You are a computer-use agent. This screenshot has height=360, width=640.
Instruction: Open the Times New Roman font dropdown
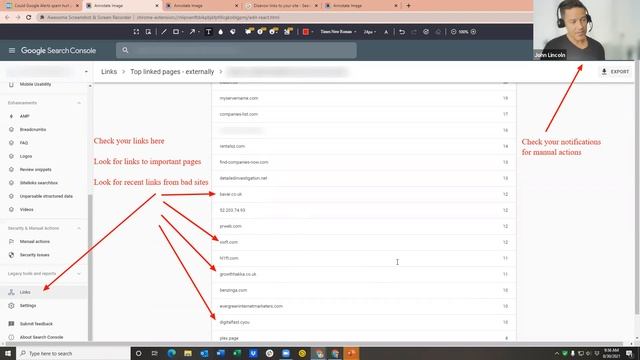tap(338, 32)
